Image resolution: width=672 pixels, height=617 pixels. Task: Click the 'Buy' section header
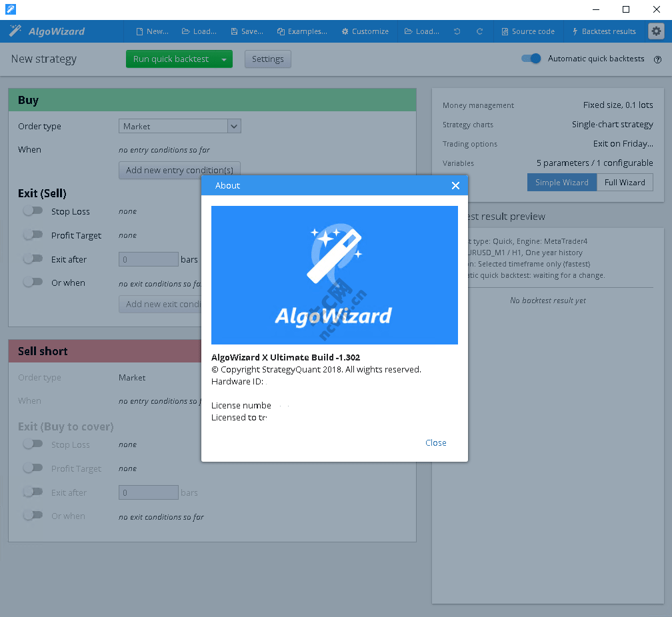pos(212,100)
